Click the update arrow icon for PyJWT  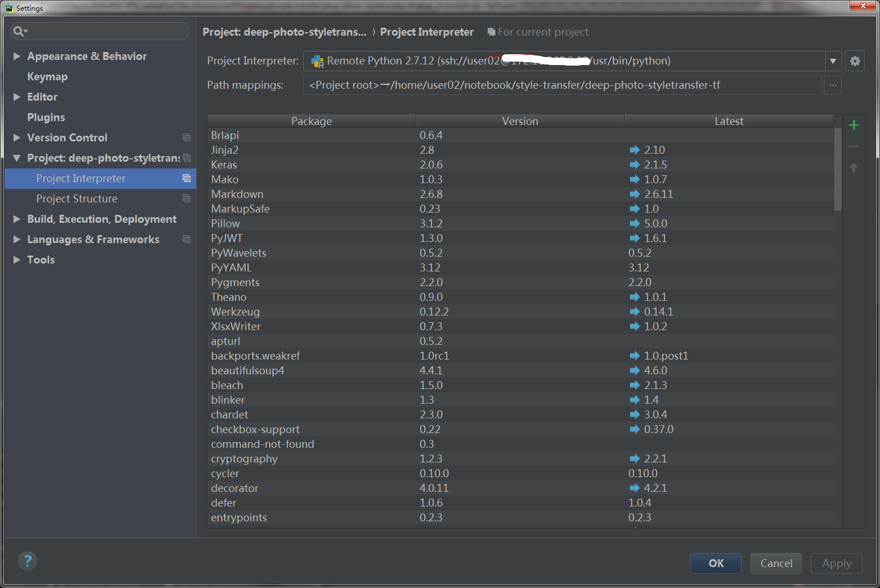(635, 238)
